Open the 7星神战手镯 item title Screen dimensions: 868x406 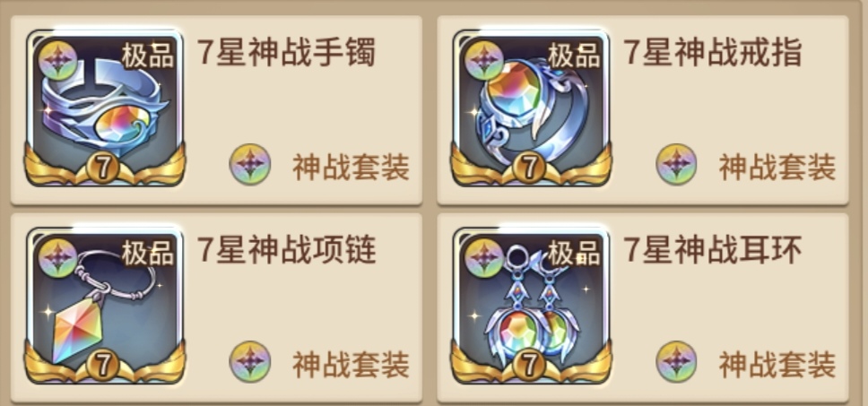click(286, 54)
